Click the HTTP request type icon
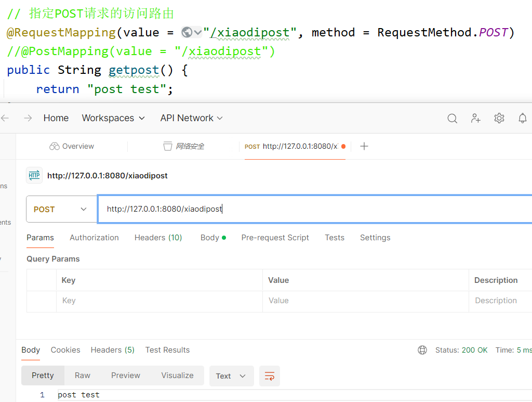 tap(34, 175)
